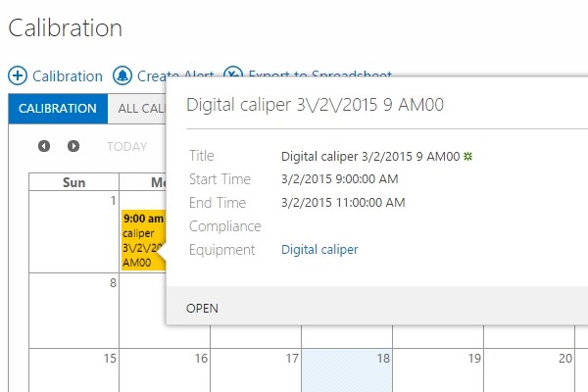Viewport: 588px width, 392px height.
Task: Open the calibration item via OPEN
Action: click(x=202, y=309)
